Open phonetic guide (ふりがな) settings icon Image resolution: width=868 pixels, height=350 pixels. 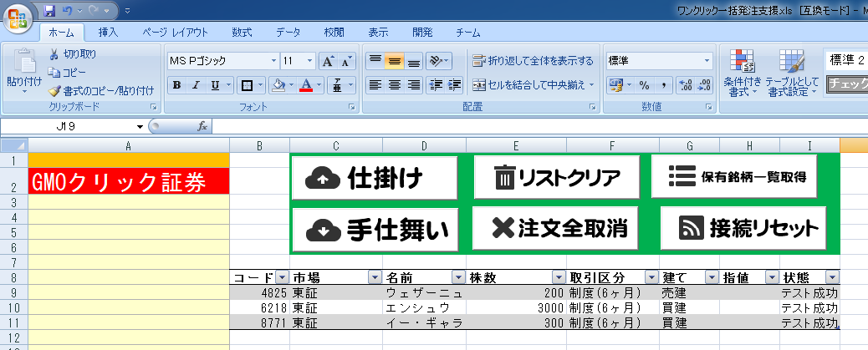click(x=338, y=85)
